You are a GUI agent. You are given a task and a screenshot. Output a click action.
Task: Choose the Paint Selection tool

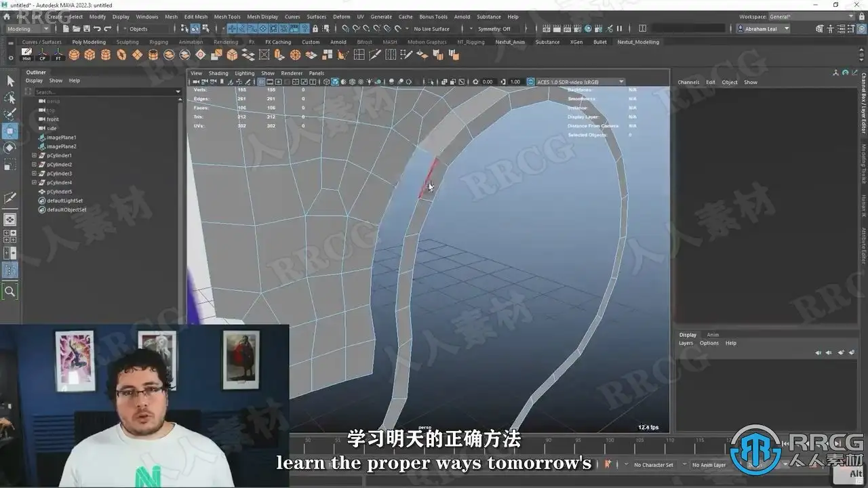click(x=10, y=114)
